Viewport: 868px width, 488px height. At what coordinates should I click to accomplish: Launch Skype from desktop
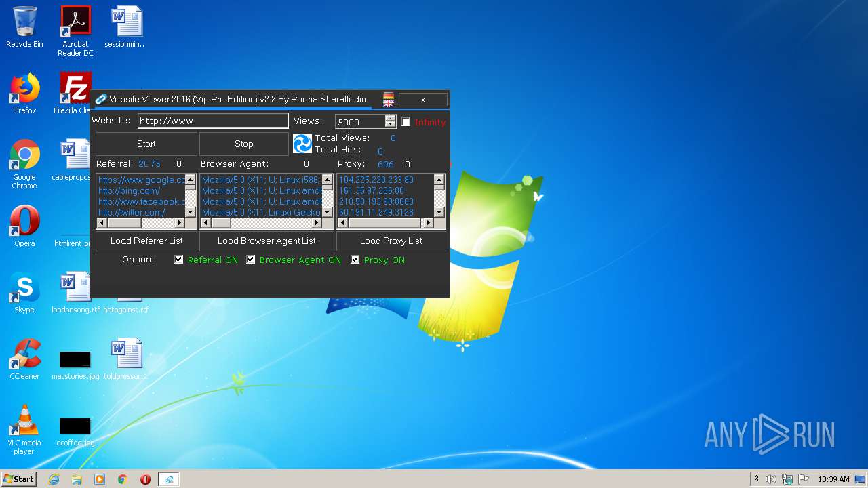[x=24, y=293]
